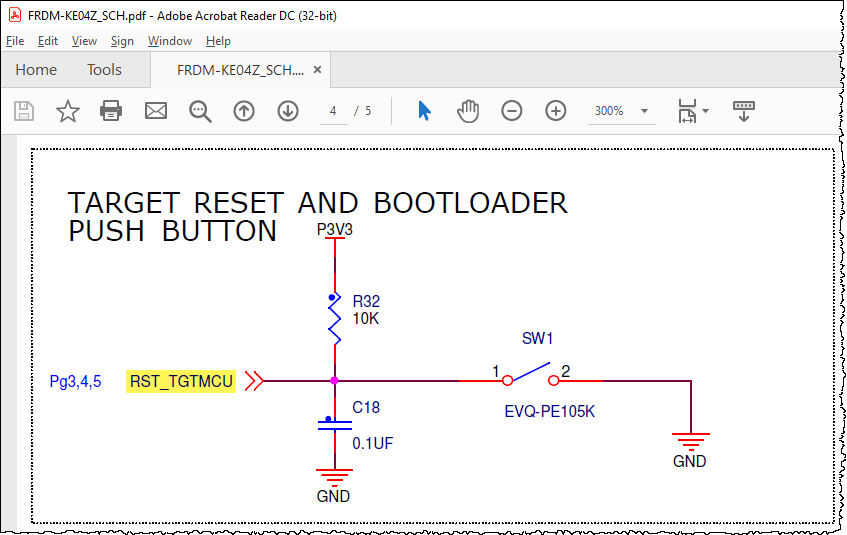
Task: Zoom out with the minus icon
Action: point(512,111)
